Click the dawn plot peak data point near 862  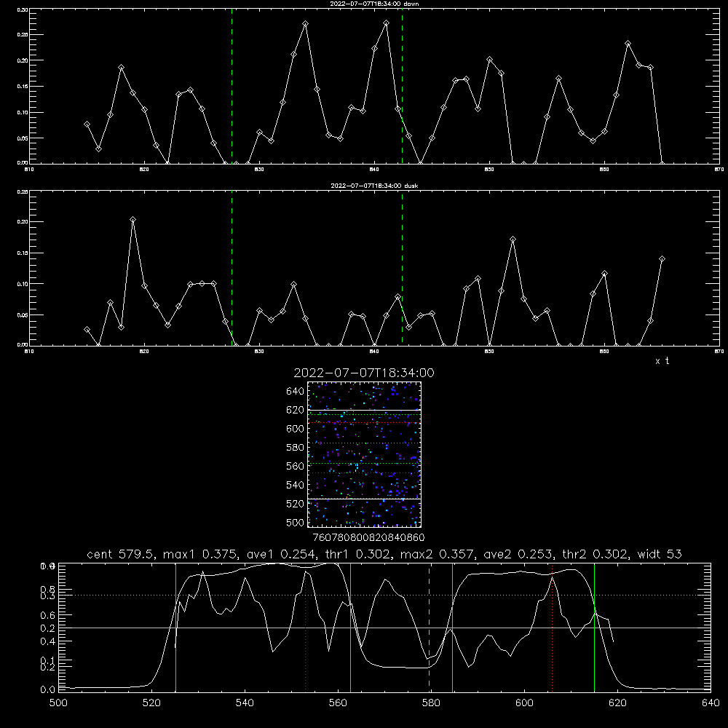click(628, 44)
